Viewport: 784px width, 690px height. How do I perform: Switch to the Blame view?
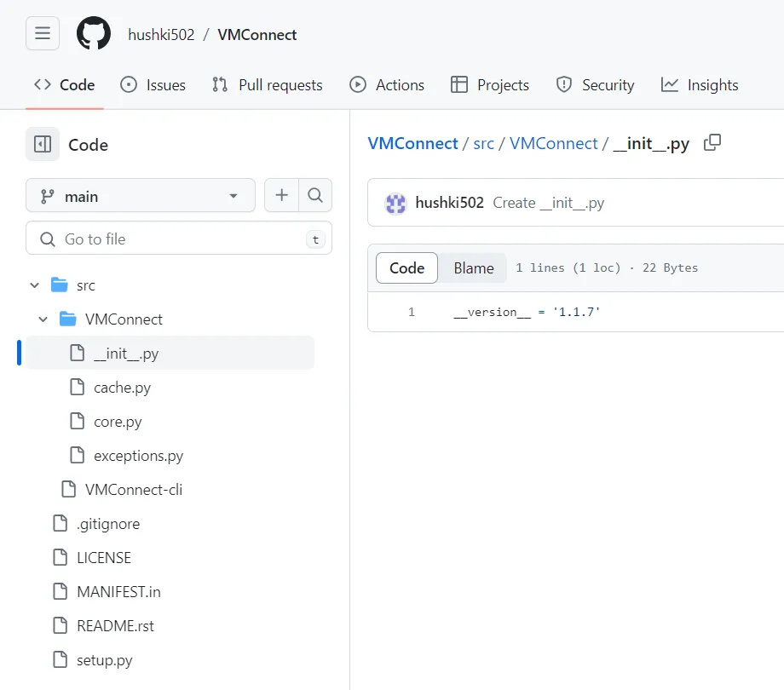click(x=472, y=267)
